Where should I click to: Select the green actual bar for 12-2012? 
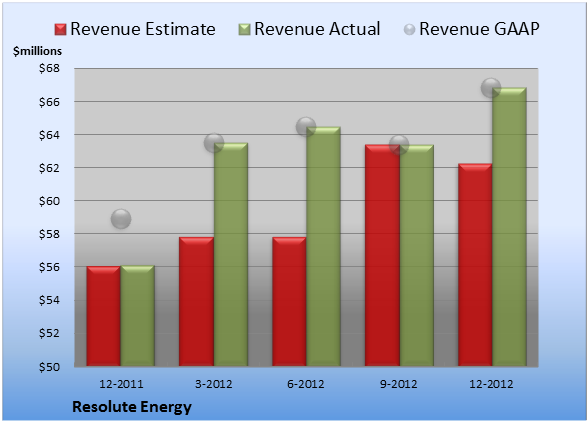click(509, 227)
